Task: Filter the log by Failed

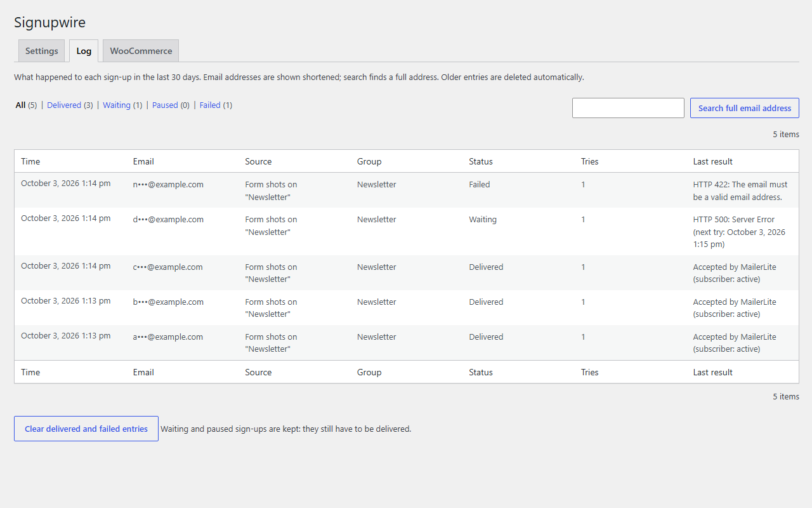Action: pyautogui.click(x=210, y=105)
